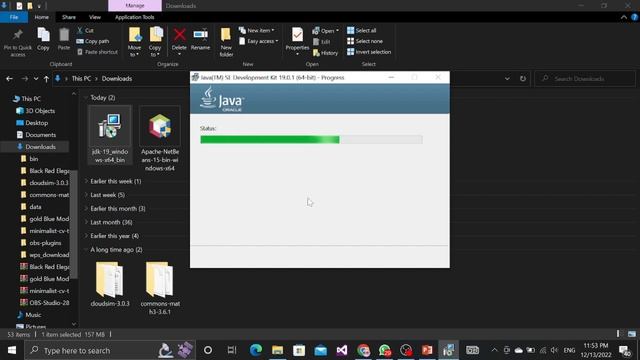Click Copy path in ribbon
This screenshot has width=640, height=360.
pos(93,41)
